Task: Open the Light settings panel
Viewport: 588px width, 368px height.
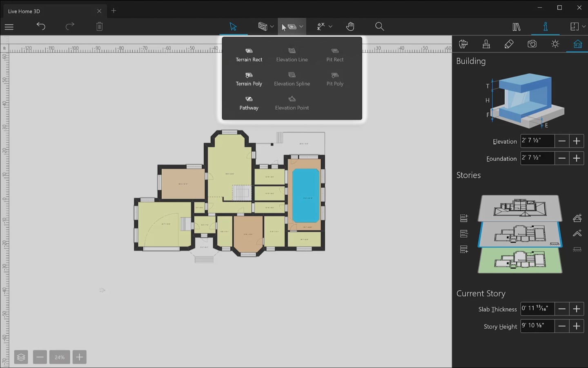Action: click(555, 44)
